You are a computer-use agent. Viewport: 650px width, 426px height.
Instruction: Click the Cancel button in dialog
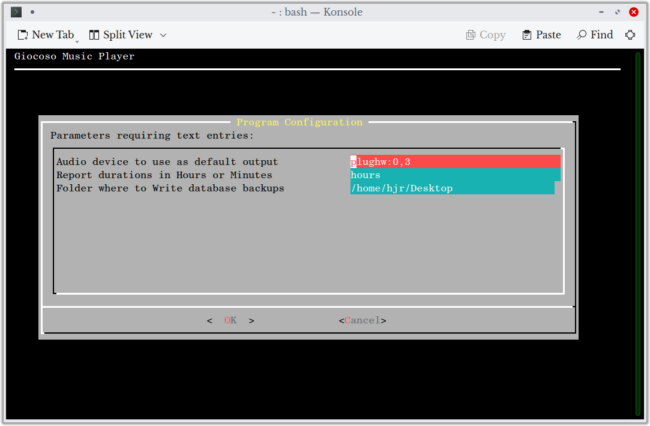[362, 320]
